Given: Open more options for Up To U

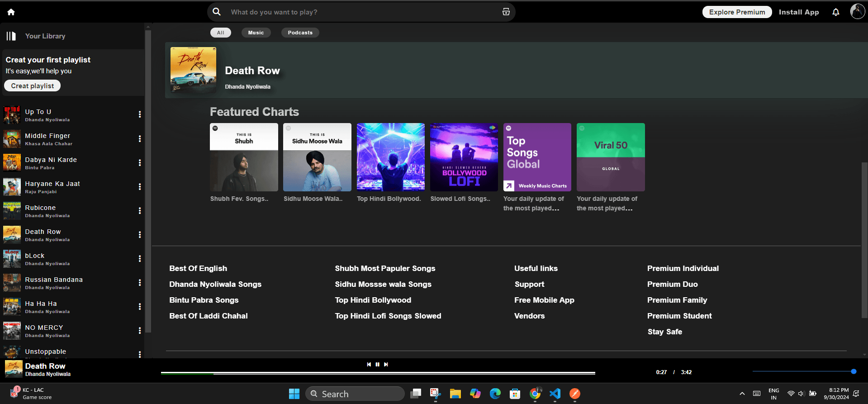Looking at the screenshot, I should pos(140,114).
